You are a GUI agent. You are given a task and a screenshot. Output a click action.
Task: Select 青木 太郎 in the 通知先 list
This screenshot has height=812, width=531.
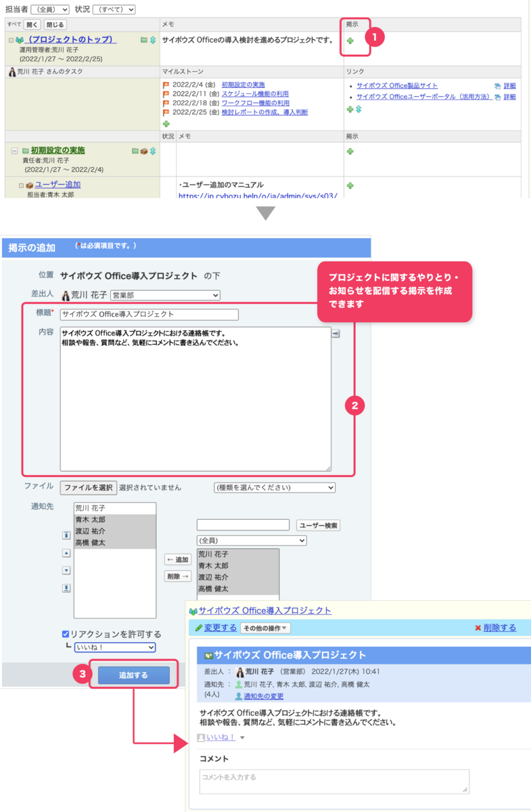[x=115, y=520]
